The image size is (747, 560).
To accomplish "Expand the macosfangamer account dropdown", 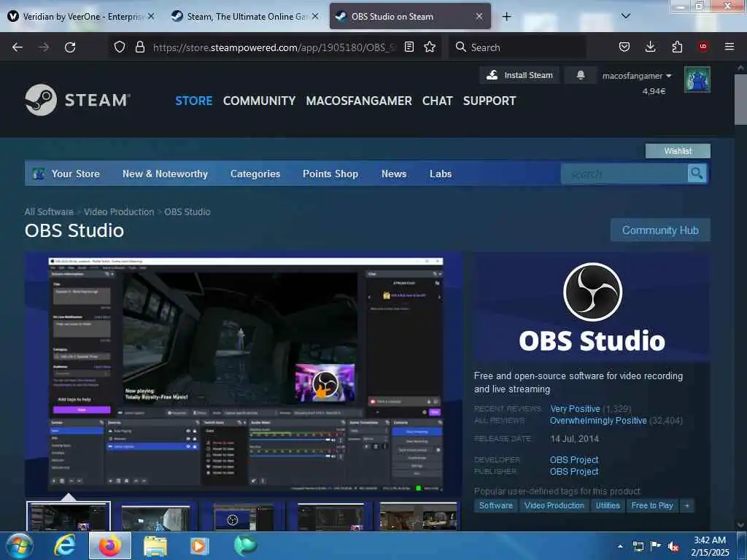I will [x=637, y=76].
